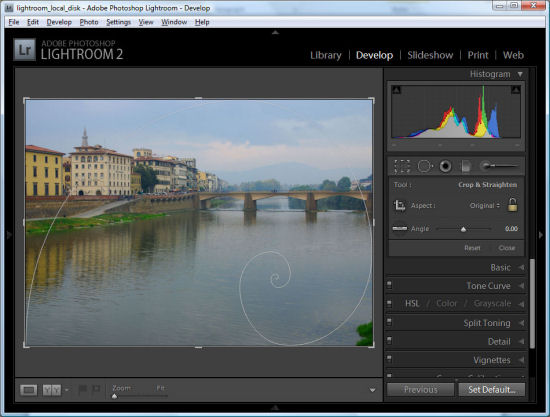
Task: Toggle Tone Curve panel on/off switch
Action: click(x=389, y=285)
